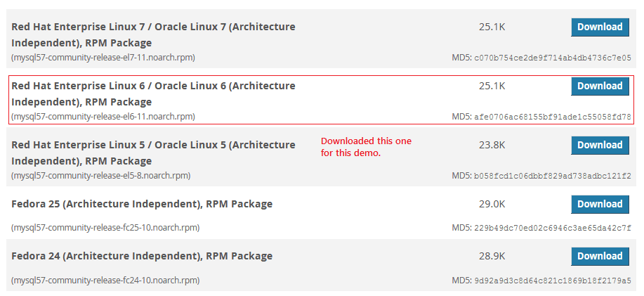Screen dimensions: 644x296
Task: Select the Red Hat Enterprise Linux 7 title
Action: tap(153, 34)
